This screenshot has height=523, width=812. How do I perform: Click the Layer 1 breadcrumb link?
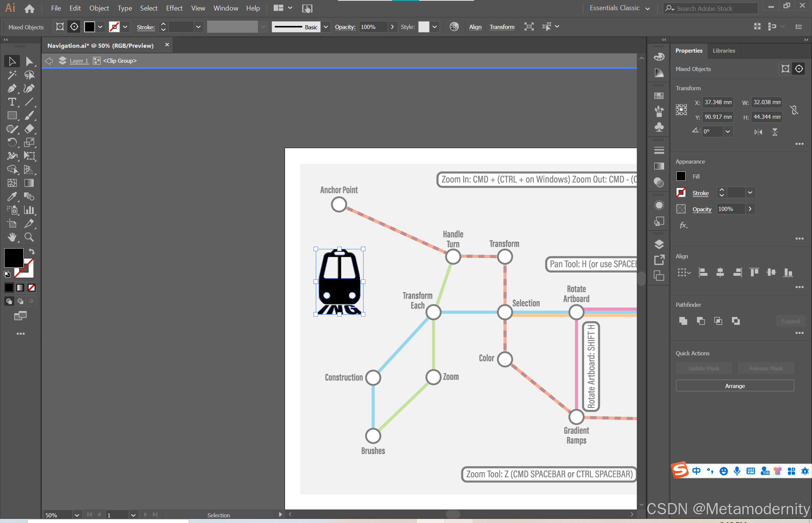click(x=79, y=61)
